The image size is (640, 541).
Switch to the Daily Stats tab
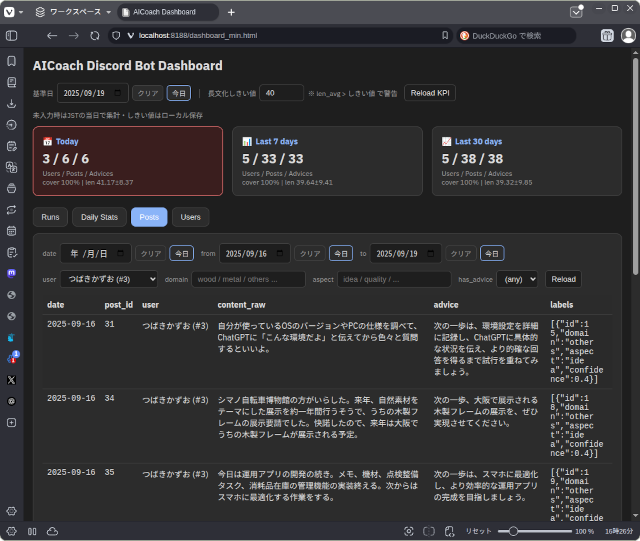99,217
